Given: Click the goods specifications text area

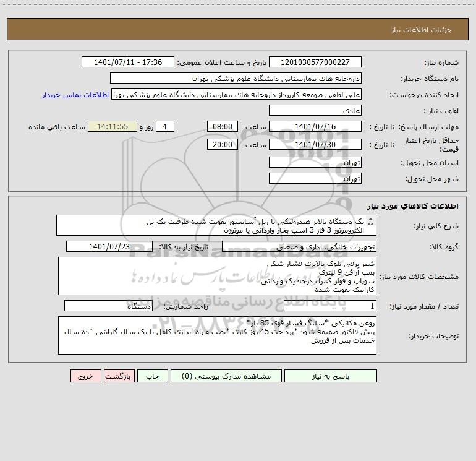Looking at the screenshot, I should pyautogui.click(x=217, y=276).
